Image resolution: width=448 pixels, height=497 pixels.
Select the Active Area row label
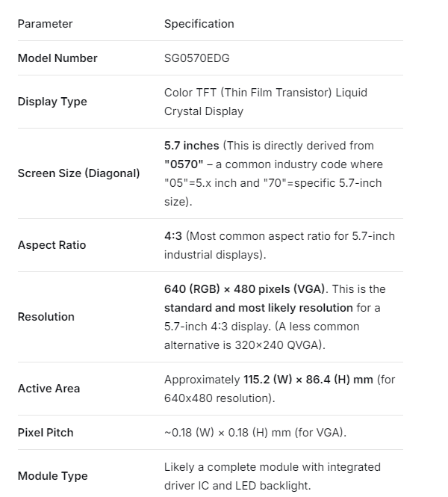[49, 389]
